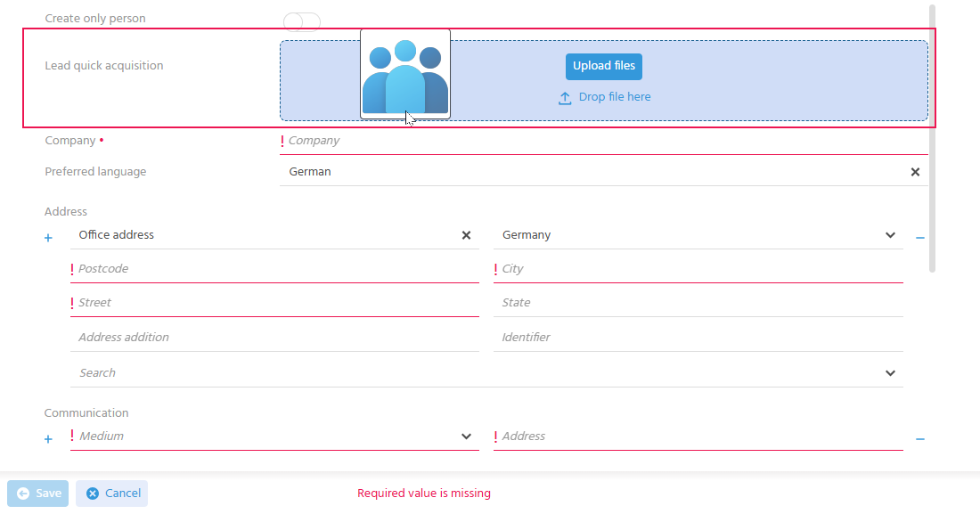The width and height of the screenshot is (980, 514).
Task: Open the Medium dropdown
Action: pyautogui.click(x=274, y=436)
